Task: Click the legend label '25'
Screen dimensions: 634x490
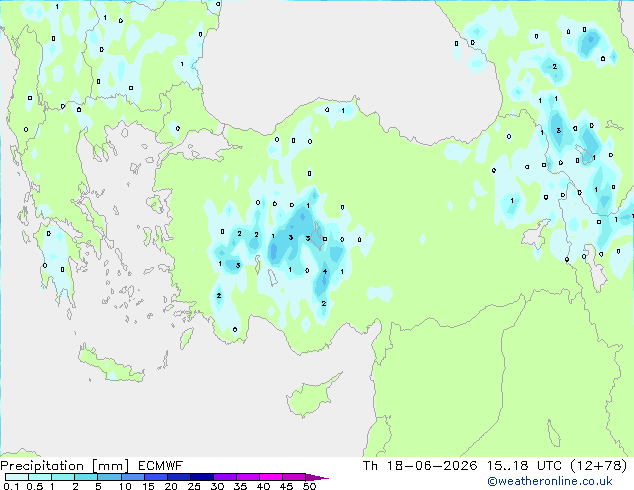Action: pos(194,486)
